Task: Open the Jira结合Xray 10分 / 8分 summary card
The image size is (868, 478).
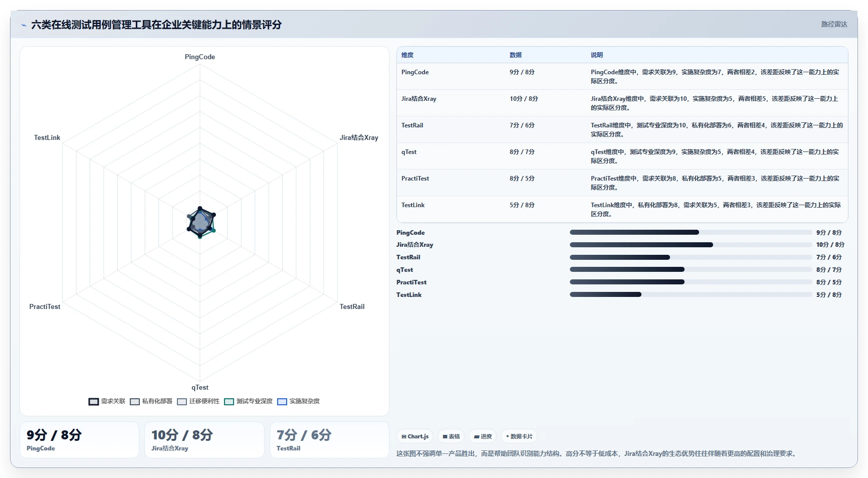Action: tap(204, 440)
